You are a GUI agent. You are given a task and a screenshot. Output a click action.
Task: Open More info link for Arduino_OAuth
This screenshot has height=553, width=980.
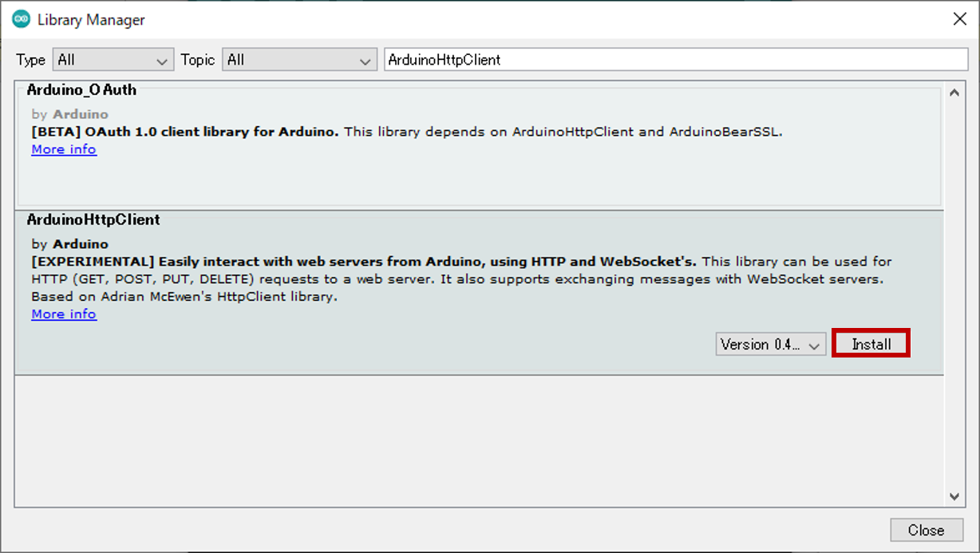64,149
